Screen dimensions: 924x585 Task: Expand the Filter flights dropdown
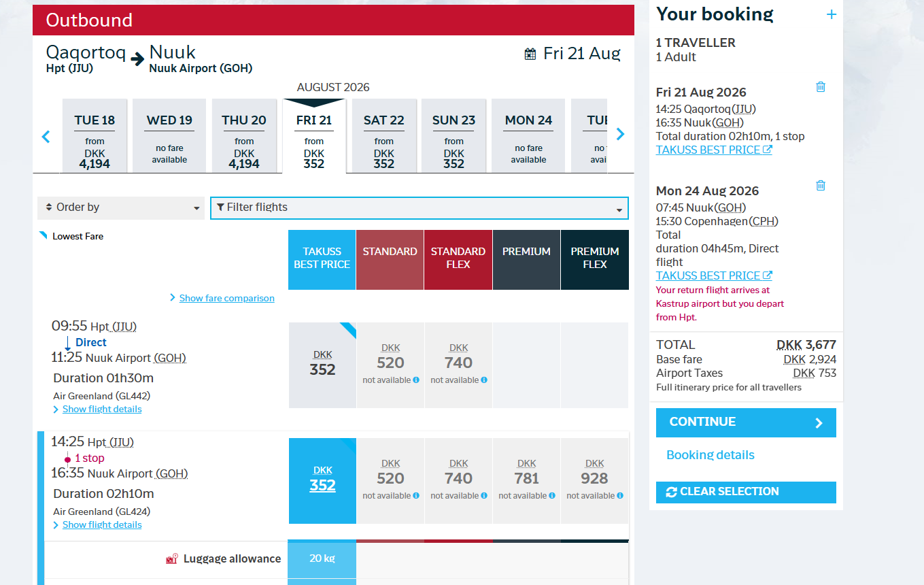[419, 207]
